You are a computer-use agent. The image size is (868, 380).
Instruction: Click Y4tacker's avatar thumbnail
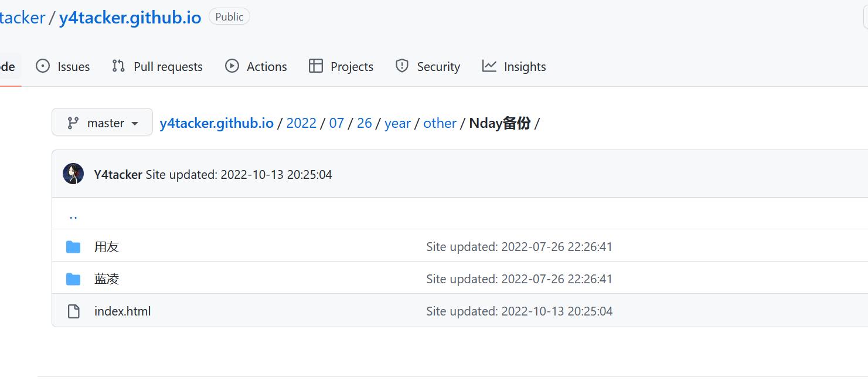pyautogui.click(x=73, y=174)
